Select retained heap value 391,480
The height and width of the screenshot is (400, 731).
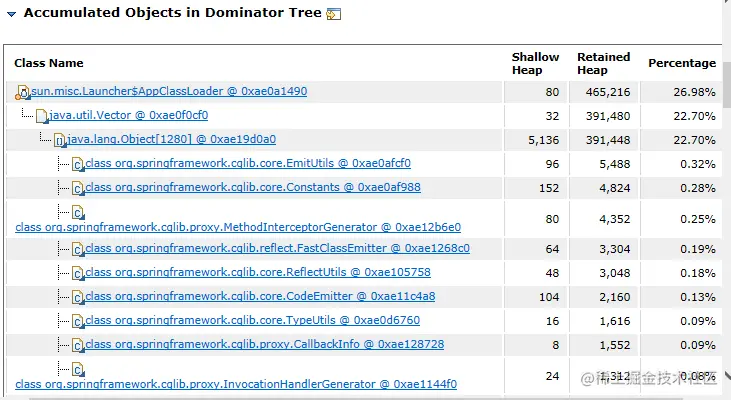[608, 116]
